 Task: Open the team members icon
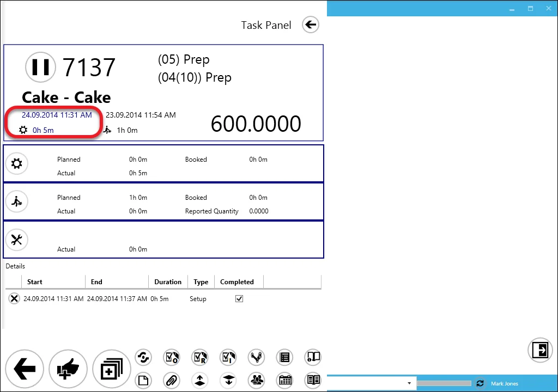point(256,380)
